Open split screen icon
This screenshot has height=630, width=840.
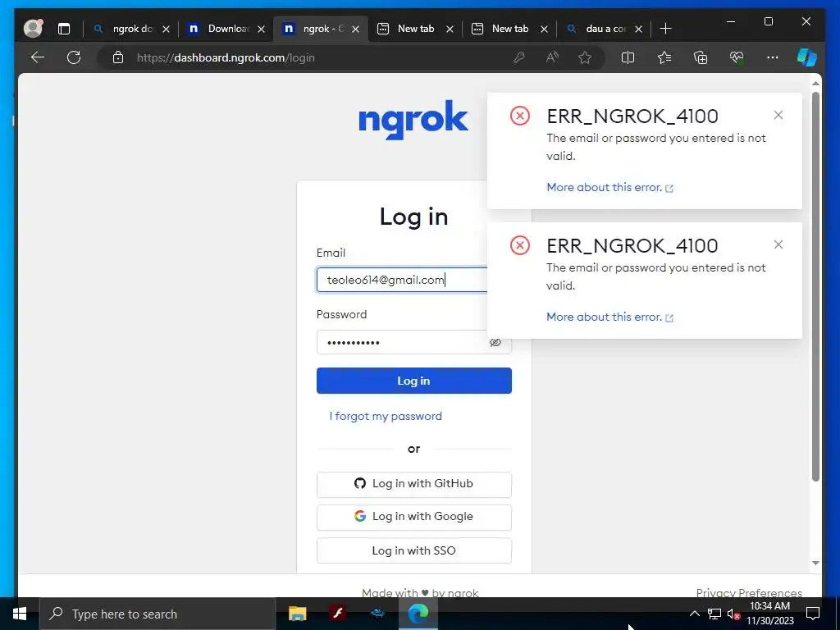628,57
